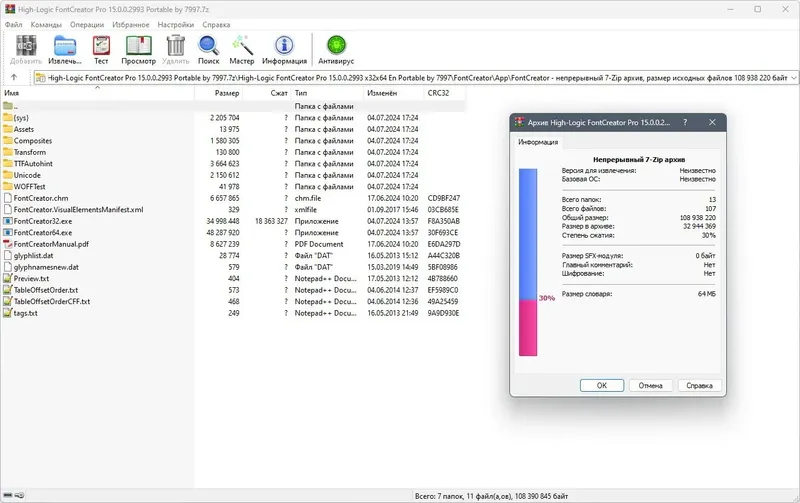Click the size value 48 287 920

pos(223,233)
